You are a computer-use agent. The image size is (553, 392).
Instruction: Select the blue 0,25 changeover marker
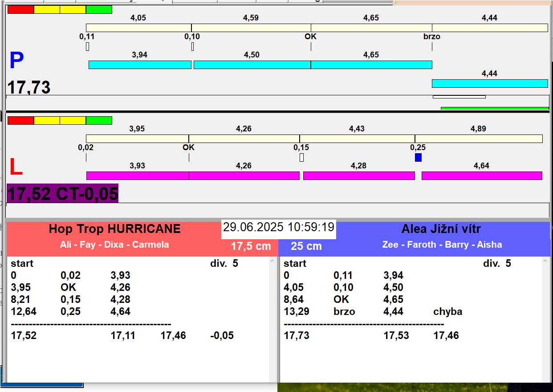coord(418,157)
